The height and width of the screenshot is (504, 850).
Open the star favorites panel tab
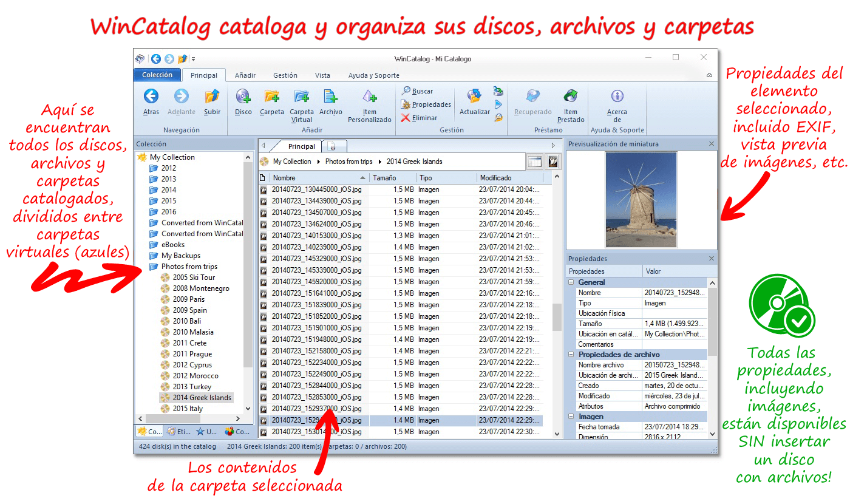click(x=206, y=432)
